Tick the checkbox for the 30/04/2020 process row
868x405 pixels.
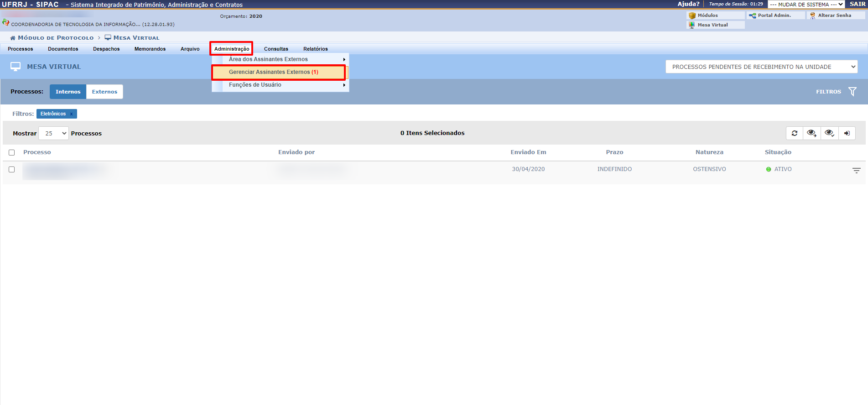click(x=12, y=169)
